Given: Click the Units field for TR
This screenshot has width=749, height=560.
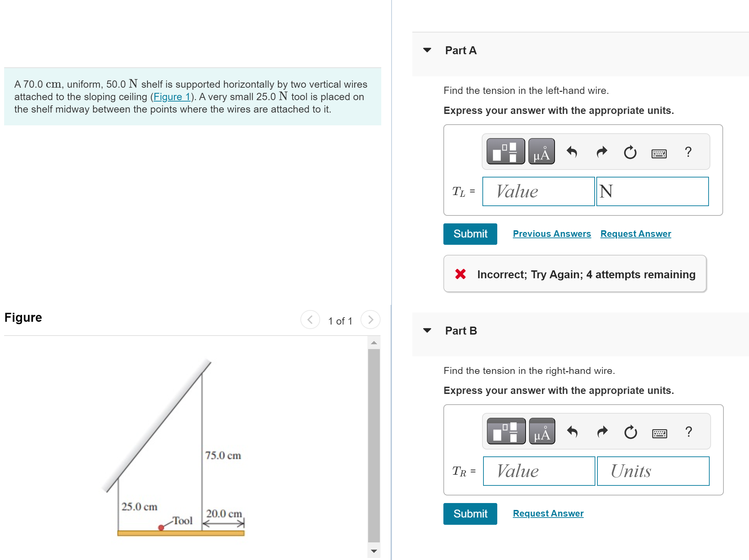Looking at the screenshot, I should coord(653,471).
